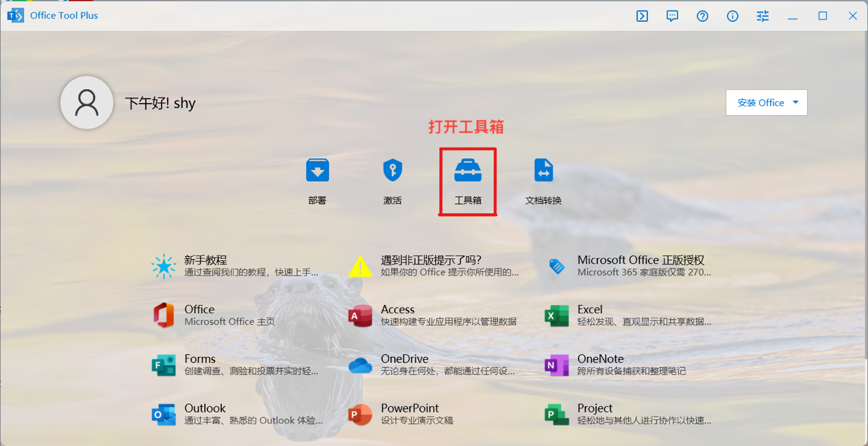868x446 pixels.
Task: Open the about info icon
Action: coord(732,16)
